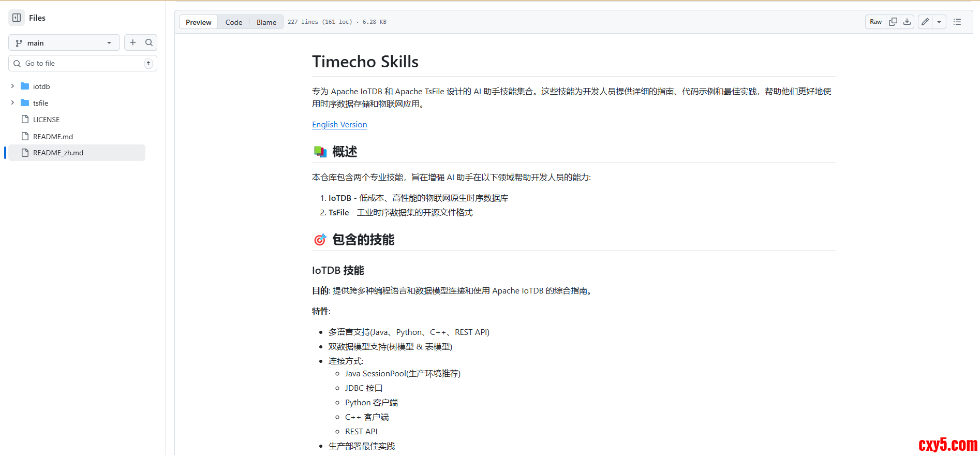Open more edit options dropdown
The width and height of the screenshot is (980, 455).
[x=939, y=22]
